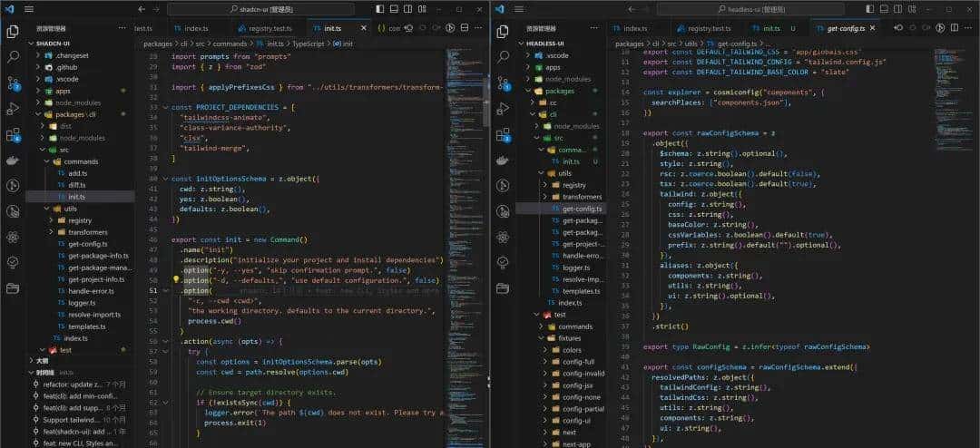
Task: Click command center search in headless-ui window
Action: click(x=750, y=9)
